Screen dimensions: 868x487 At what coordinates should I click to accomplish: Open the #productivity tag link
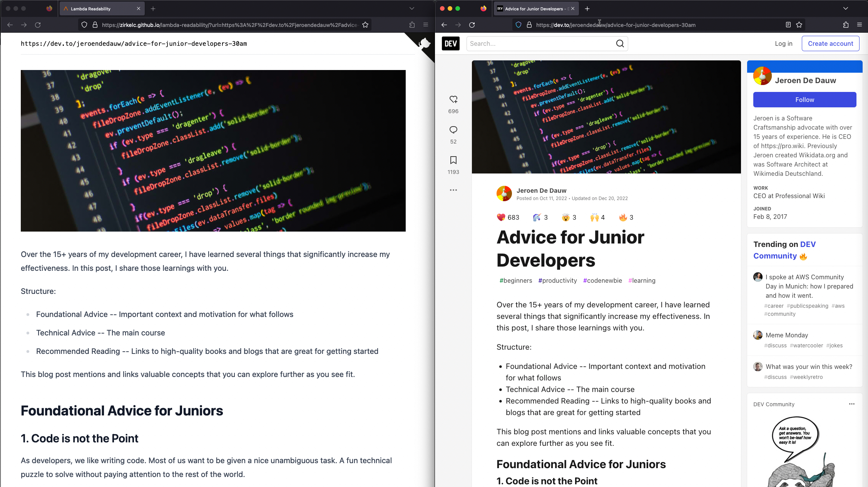pos(557,280)
